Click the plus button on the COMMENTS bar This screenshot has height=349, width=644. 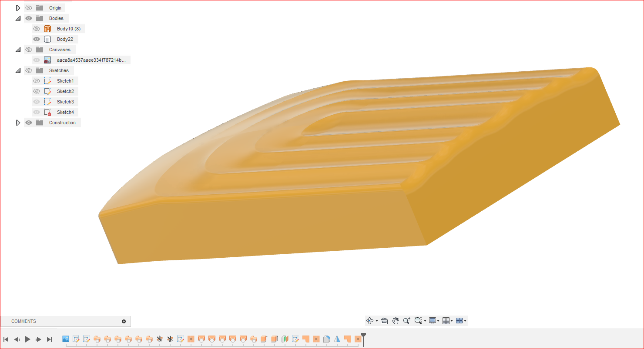(x=124, y=321)
